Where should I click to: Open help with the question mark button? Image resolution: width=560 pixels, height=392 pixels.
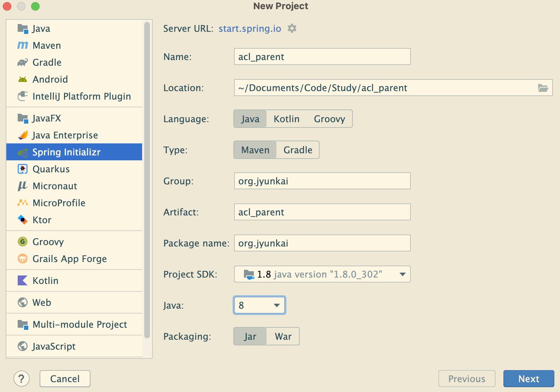(x=22, y=379)
